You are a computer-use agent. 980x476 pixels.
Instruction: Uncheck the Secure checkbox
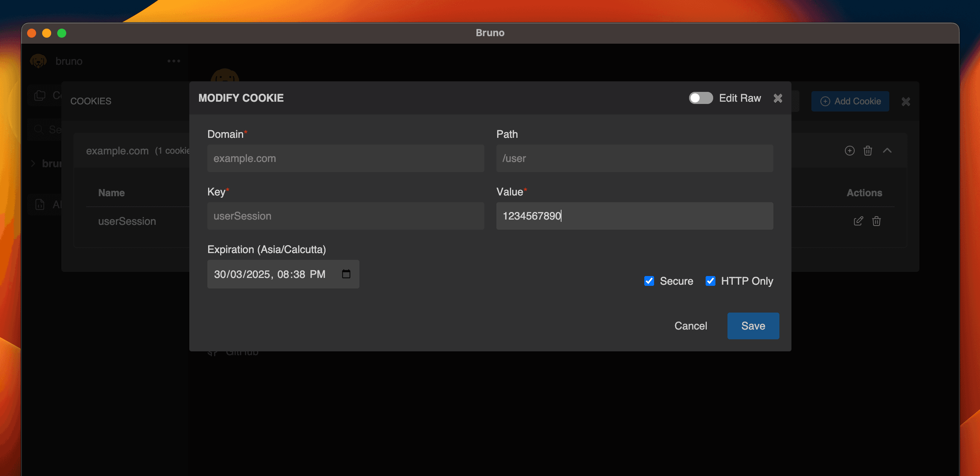click(x=649, y=281)
